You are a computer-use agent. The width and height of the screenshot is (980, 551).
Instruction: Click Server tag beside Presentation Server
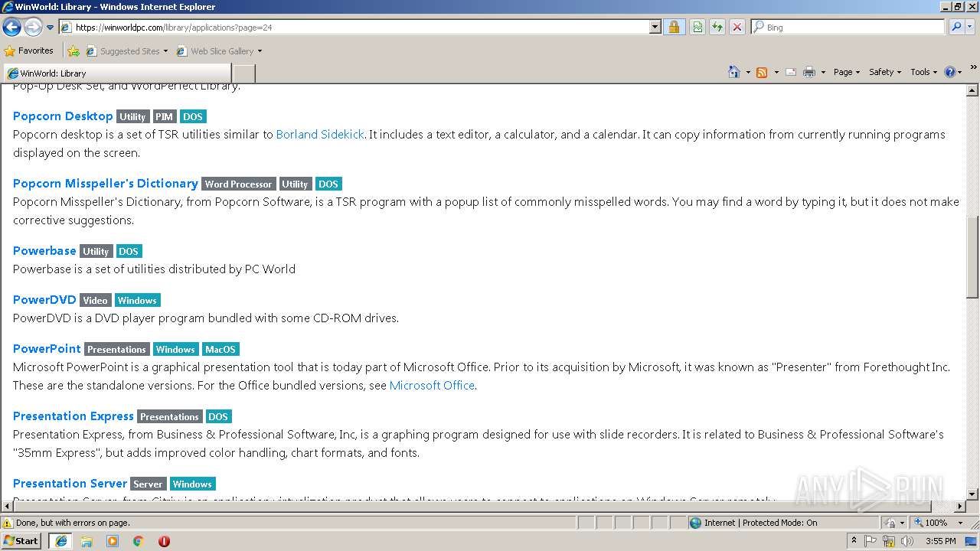[148, 484]
